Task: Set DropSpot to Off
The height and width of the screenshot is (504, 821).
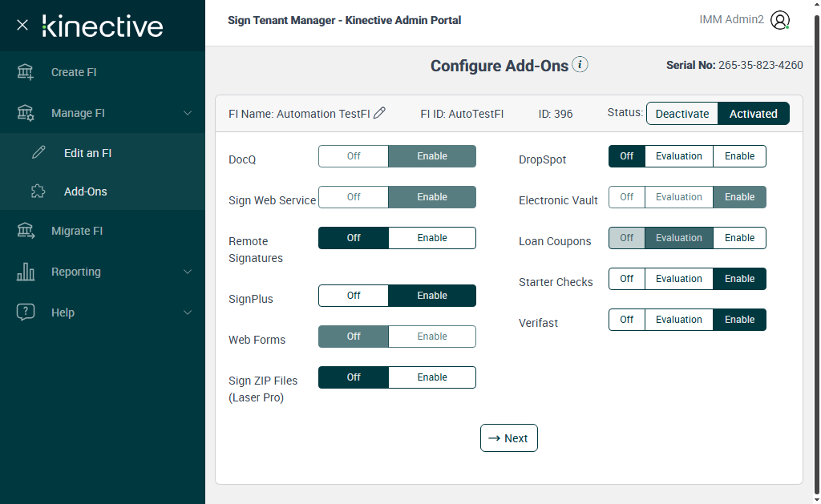Action: point(627,156)
